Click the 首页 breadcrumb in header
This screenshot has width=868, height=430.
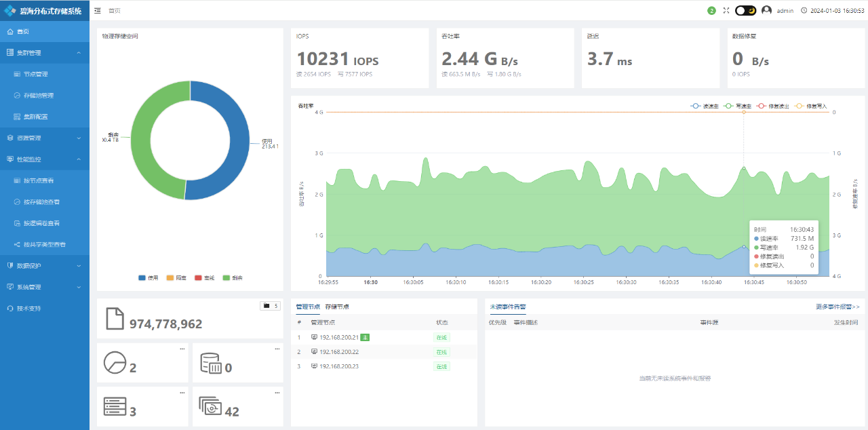pyautogui.click(x=115, y=11)
